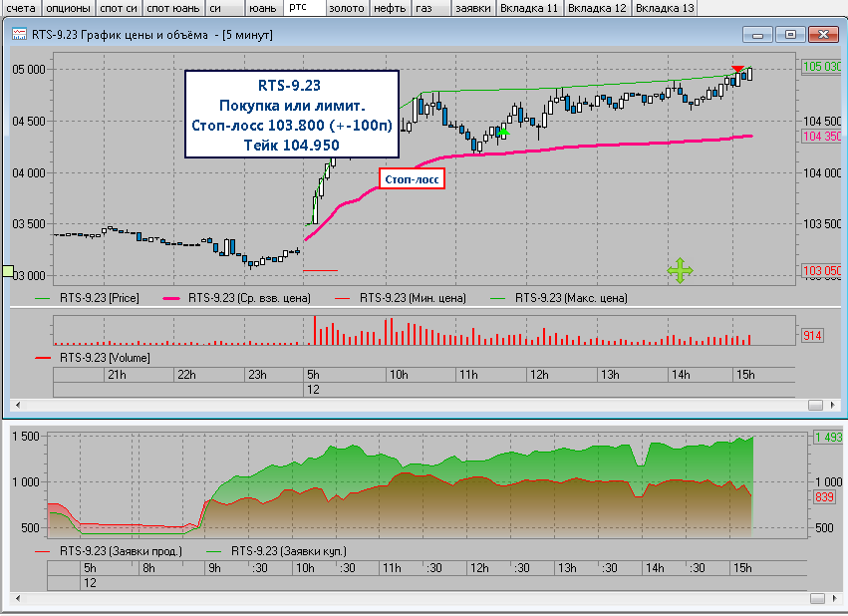Image resolution: width=848 pixels, height=616 pixels.
Task: Click the green up triangle buy marker
Action: [x=503, y=132]
